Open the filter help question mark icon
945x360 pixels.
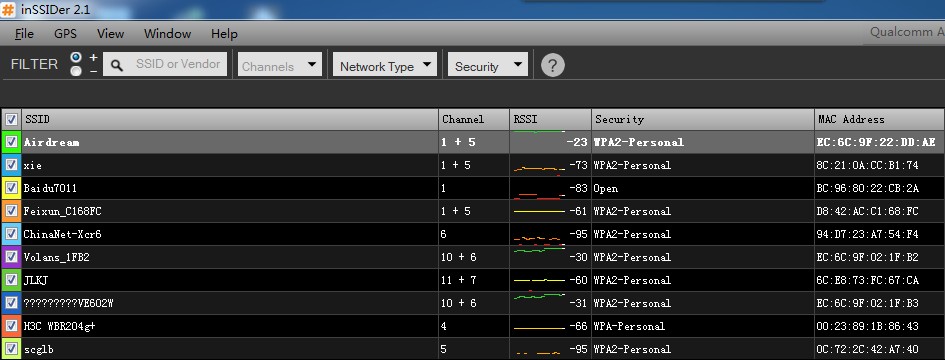[553, 65]
